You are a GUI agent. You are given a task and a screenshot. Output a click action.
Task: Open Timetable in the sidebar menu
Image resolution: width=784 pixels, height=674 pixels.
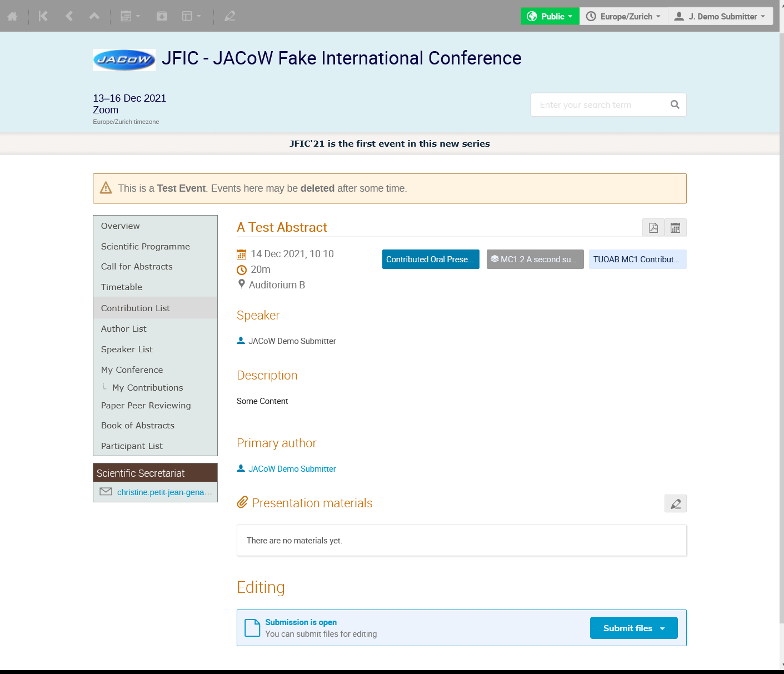click(x=122, y=287)
